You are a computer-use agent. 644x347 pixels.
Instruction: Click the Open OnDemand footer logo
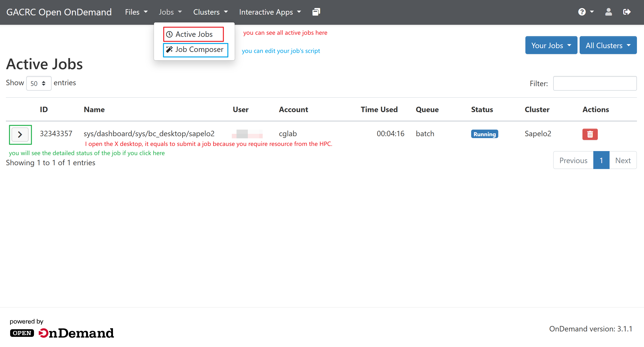(x=62, y=333)
